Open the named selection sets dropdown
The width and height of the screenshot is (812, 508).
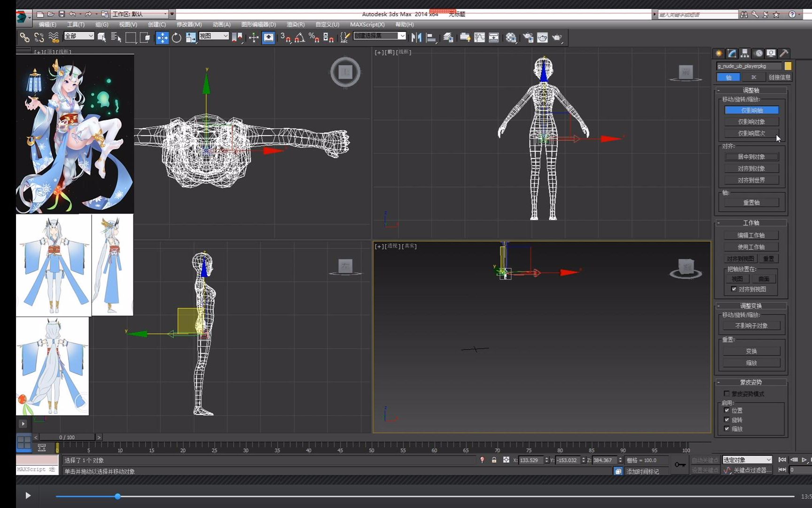[x=380, y=36]
